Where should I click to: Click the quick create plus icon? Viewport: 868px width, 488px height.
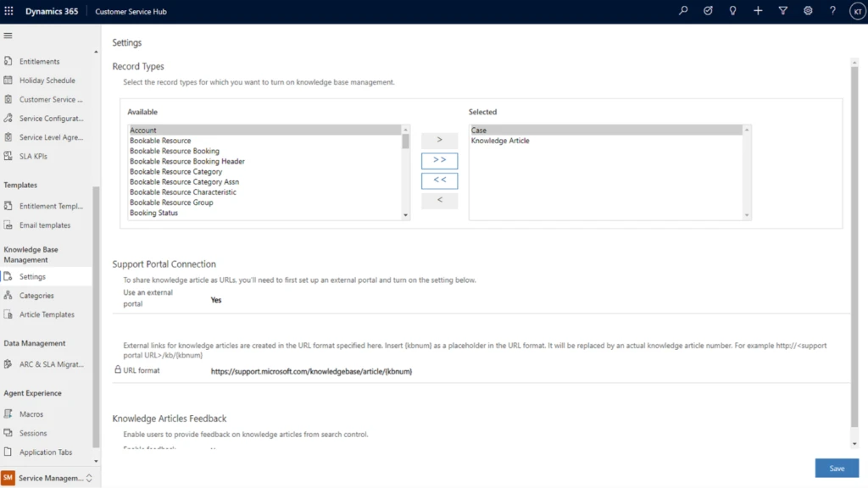(758, 11)
